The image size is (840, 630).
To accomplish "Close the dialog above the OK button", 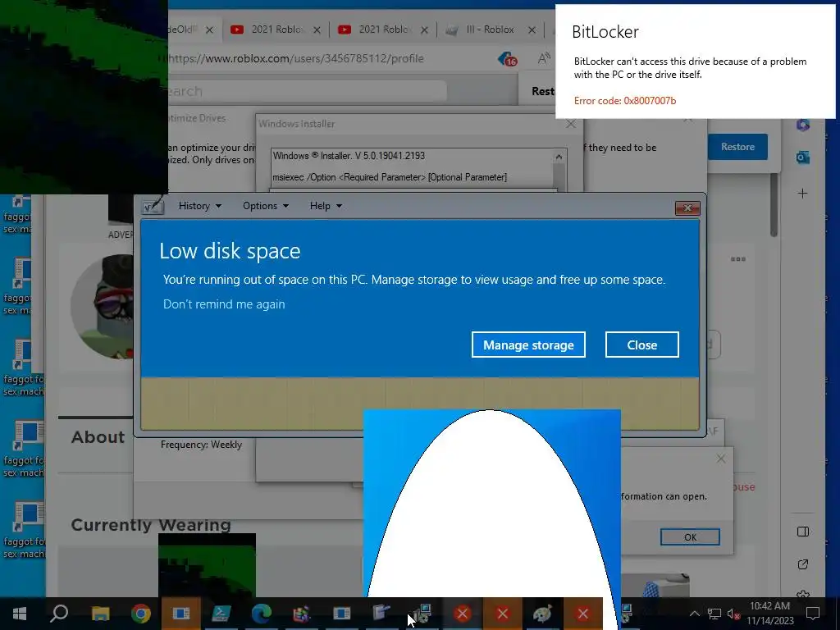I will pos(721,459).
